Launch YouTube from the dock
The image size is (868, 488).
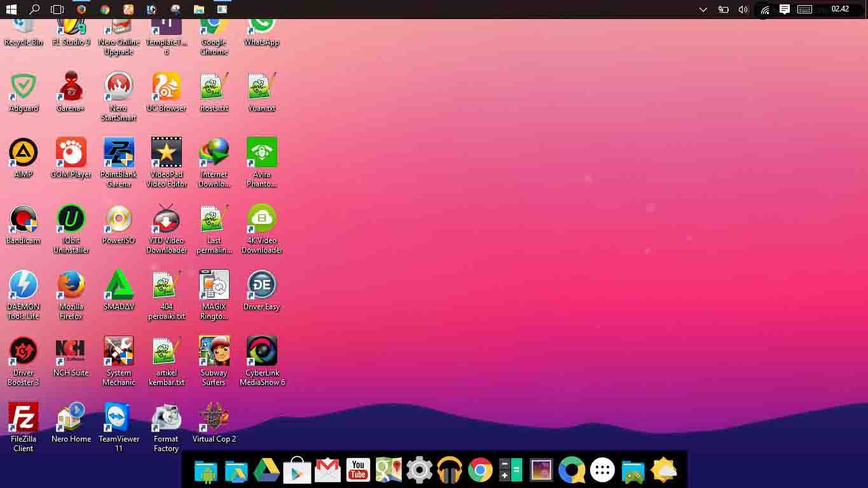358,471
